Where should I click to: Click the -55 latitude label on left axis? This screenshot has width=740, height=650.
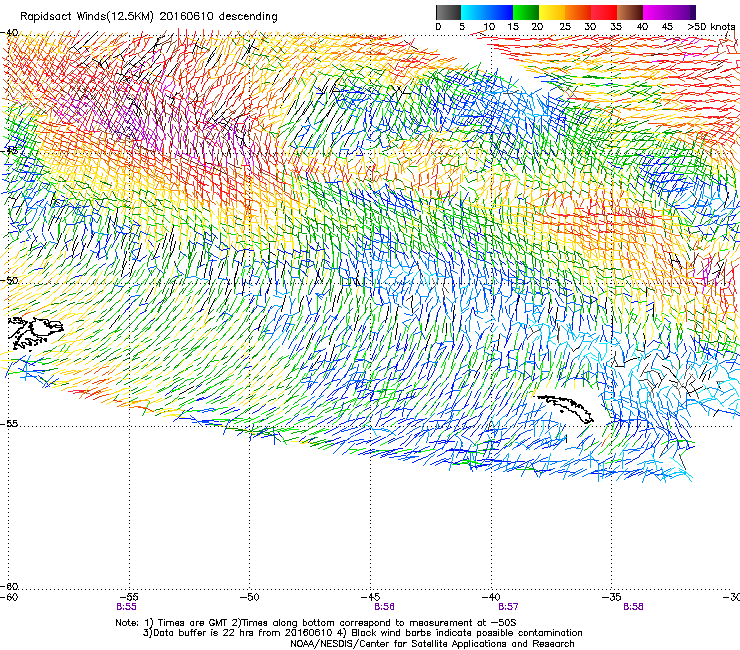coord(10,423)
